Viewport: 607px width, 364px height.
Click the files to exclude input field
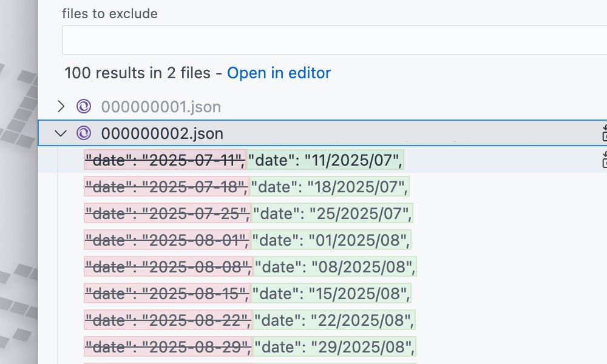(334, 41)
